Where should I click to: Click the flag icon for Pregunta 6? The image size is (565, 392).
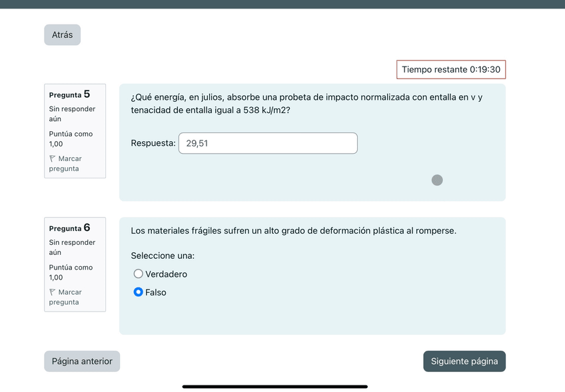[x=53, y=292]
